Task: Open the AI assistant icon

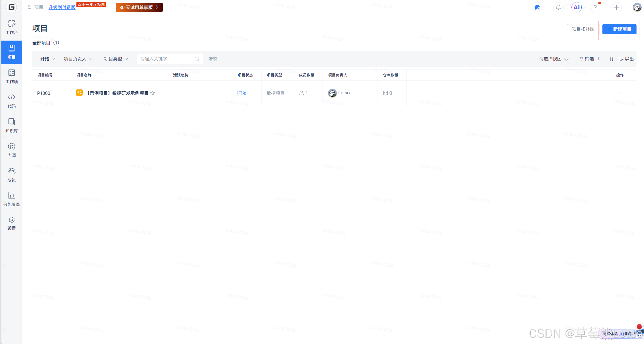Action: (x=576, y=7)
